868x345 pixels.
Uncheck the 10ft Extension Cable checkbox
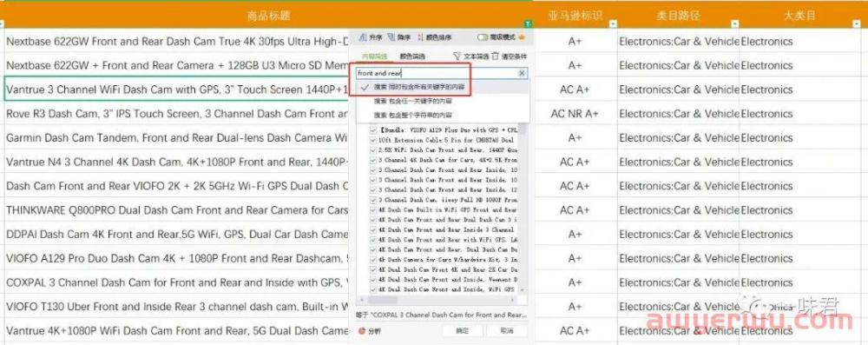[373, 140]
